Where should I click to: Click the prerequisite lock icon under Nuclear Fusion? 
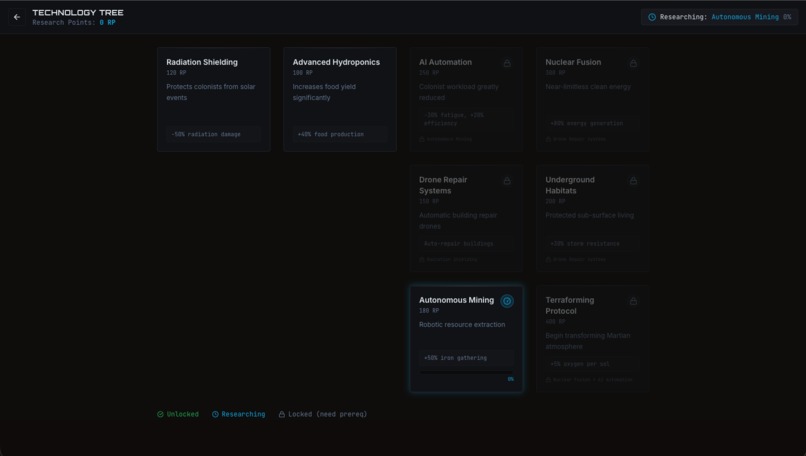(x=548, y=139)
